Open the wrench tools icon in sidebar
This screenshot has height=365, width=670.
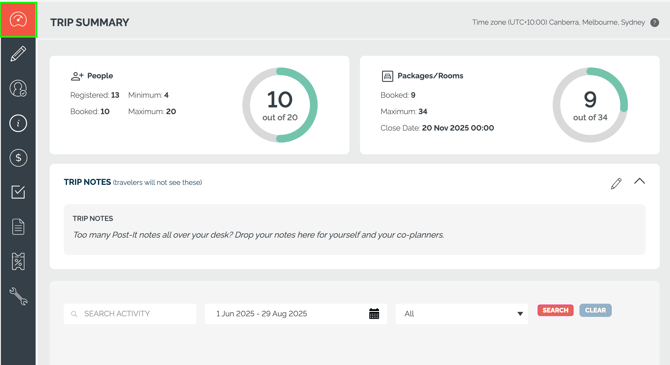pyautogui.click(x=18, y=296)
